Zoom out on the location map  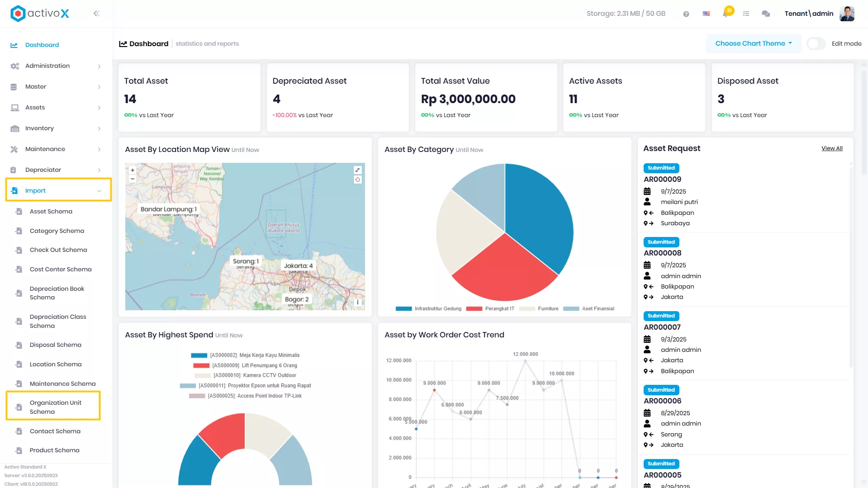pos(133,179)
